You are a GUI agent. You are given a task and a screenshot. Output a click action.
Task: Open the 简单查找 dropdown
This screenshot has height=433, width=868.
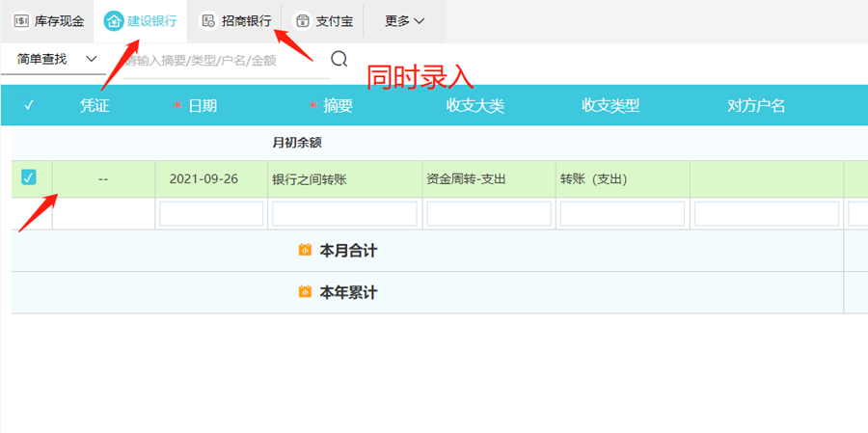(58, 60)
